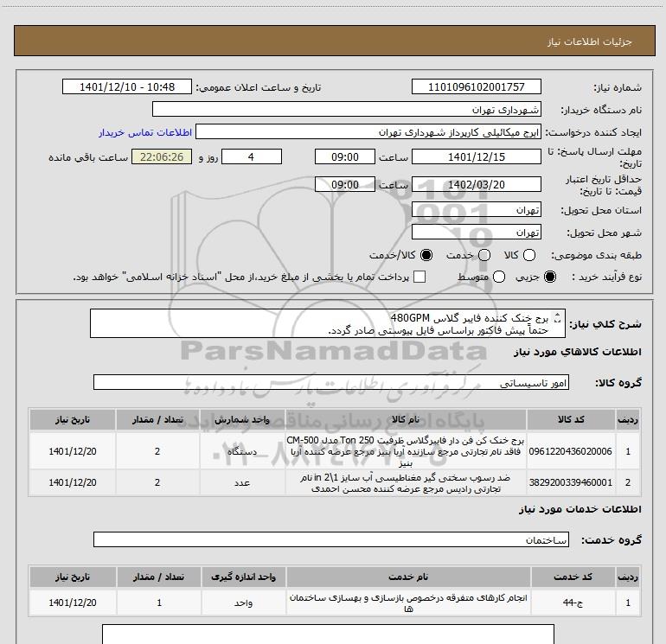
Task: Choose the متوسط purchase type radio
Action: click(x=499, y=277)
